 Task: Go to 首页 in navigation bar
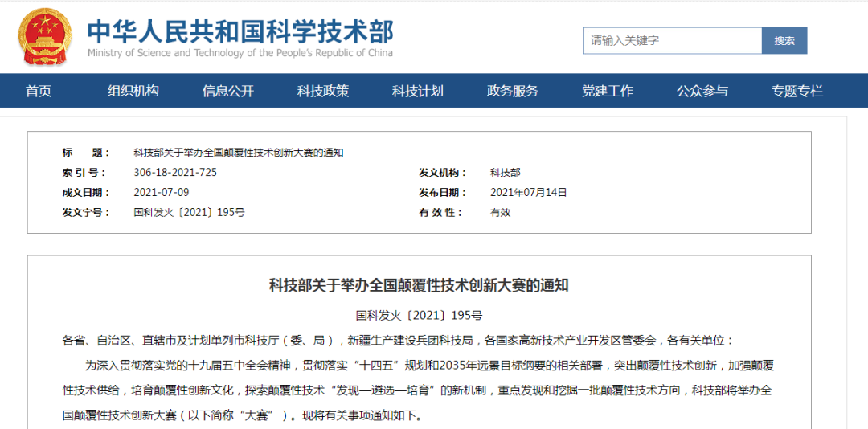coord(39,91)
